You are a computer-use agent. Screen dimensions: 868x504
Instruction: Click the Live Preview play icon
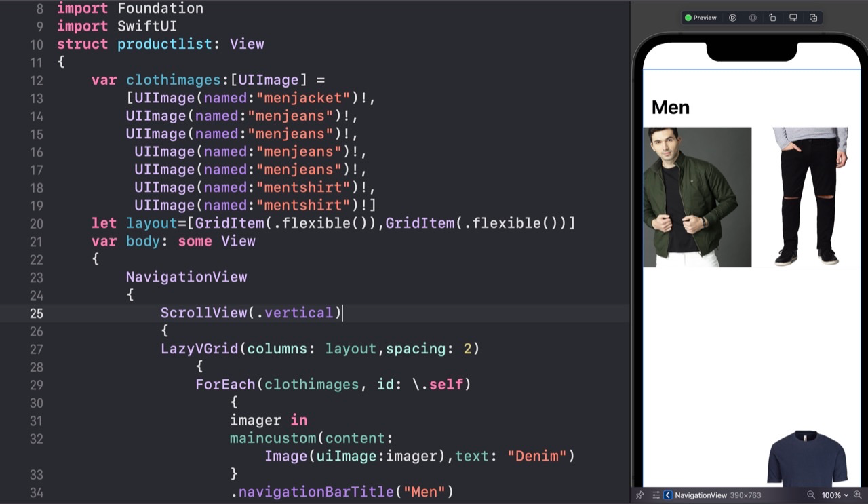[732, 18]
